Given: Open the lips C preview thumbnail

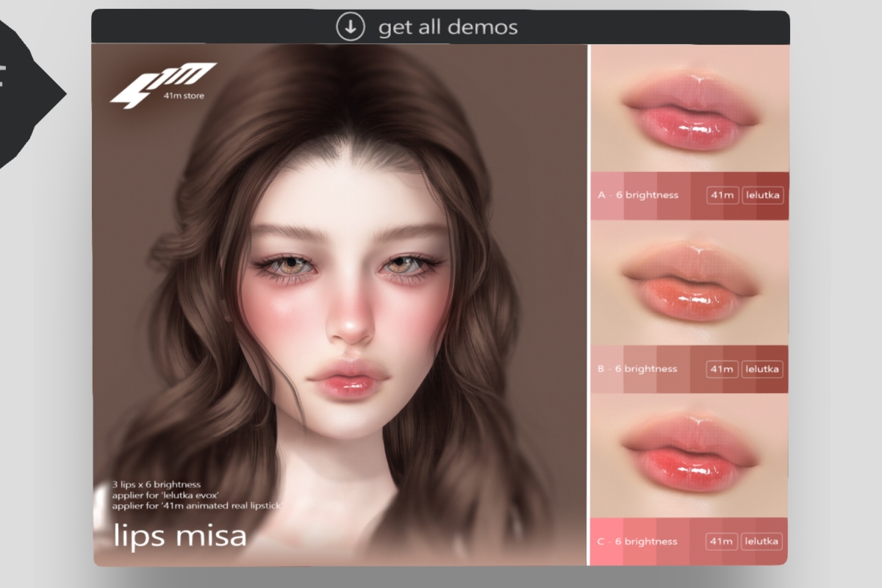Looking at the screenshot, I should (689, 456).
